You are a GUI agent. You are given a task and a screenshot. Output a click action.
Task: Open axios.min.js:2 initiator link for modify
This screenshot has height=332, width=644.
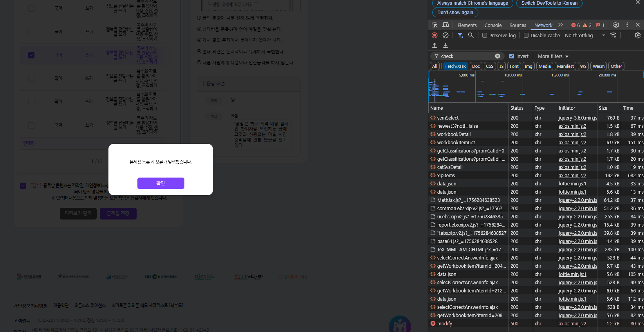coord(572,324)
